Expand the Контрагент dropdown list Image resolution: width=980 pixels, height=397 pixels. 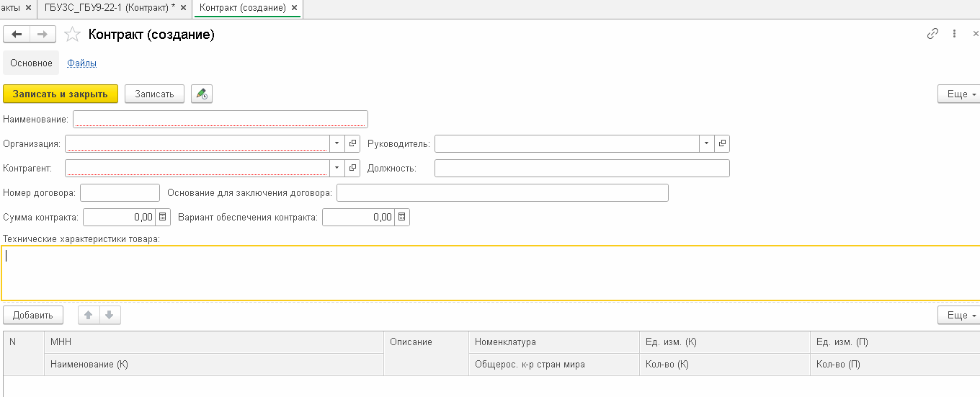(x=337, y=168)
